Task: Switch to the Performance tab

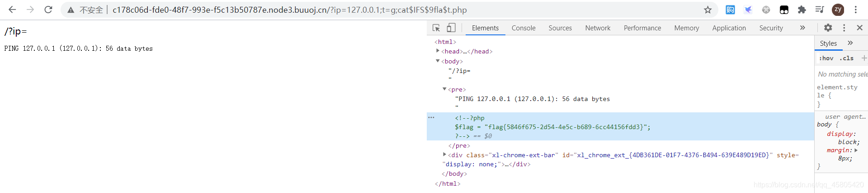Action: (642, 28)
